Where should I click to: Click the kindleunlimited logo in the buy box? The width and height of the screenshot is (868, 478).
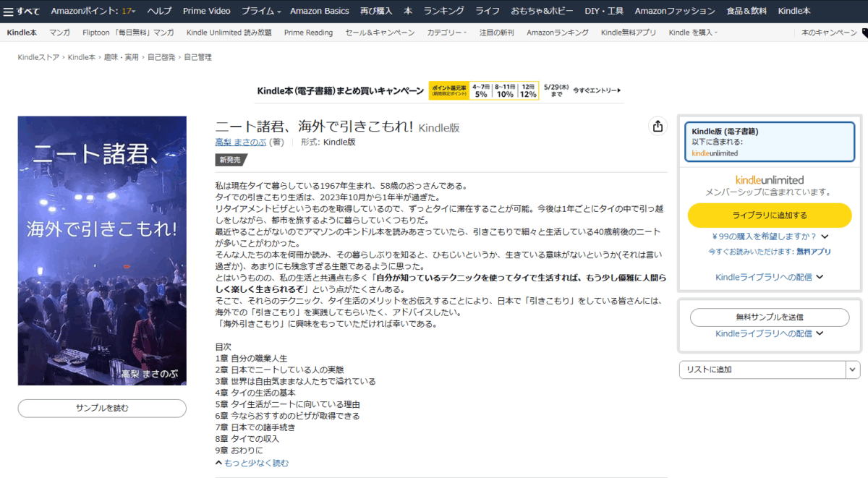click(x=770, y=180)
